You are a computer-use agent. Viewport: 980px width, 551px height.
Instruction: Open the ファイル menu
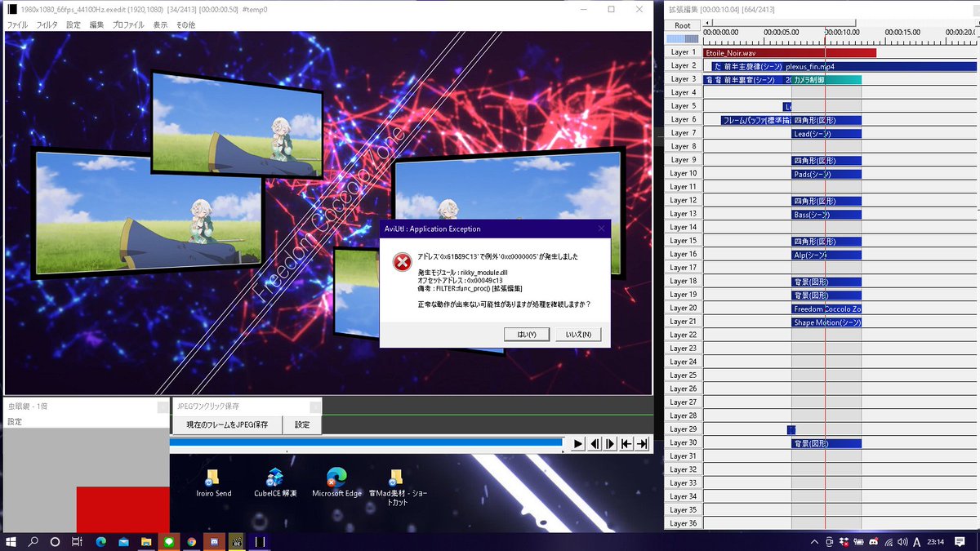tap(17, 24)
